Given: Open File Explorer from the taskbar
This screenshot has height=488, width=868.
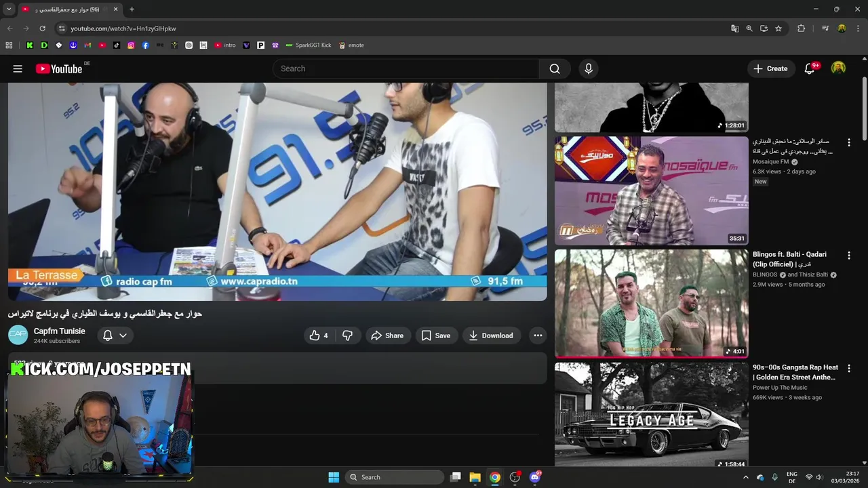Looking at the screenshot, I should tap(475, 477).
